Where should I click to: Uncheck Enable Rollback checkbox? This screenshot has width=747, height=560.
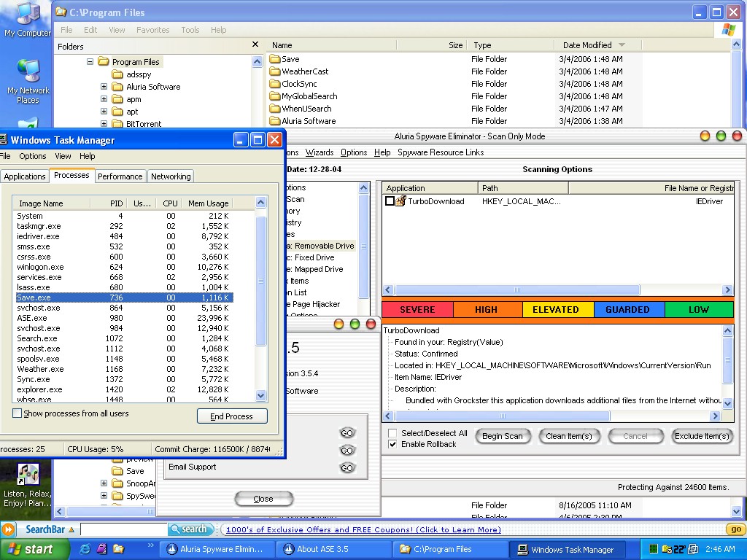(x=392, y=444)
